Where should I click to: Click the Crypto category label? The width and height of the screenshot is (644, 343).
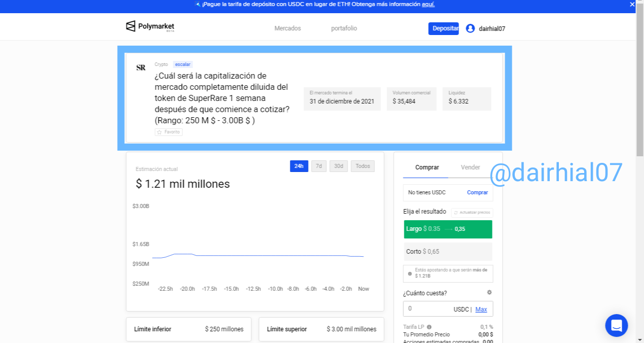point(161,64)
